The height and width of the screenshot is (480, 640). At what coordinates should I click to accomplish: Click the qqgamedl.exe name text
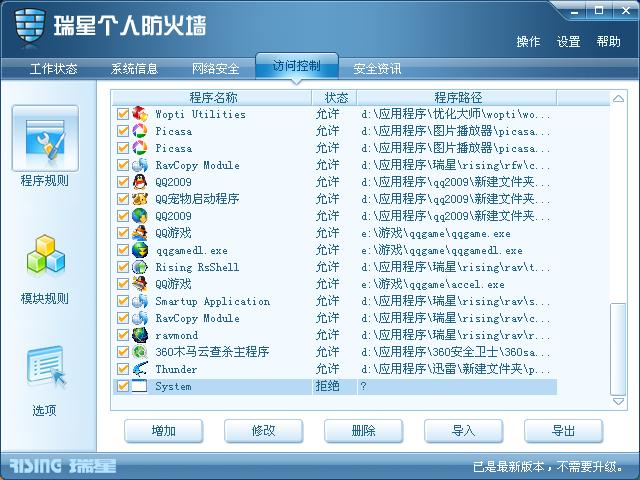coord(192,250)
